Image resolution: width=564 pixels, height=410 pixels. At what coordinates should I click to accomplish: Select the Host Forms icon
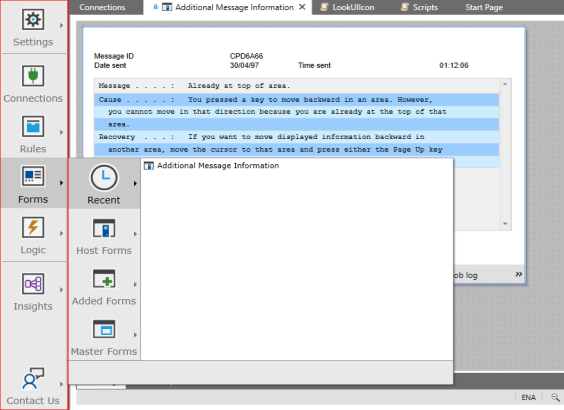point(104,228)
